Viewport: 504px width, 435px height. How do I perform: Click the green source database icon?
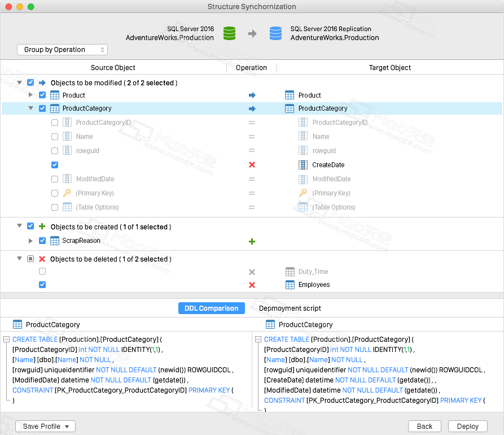230,33
